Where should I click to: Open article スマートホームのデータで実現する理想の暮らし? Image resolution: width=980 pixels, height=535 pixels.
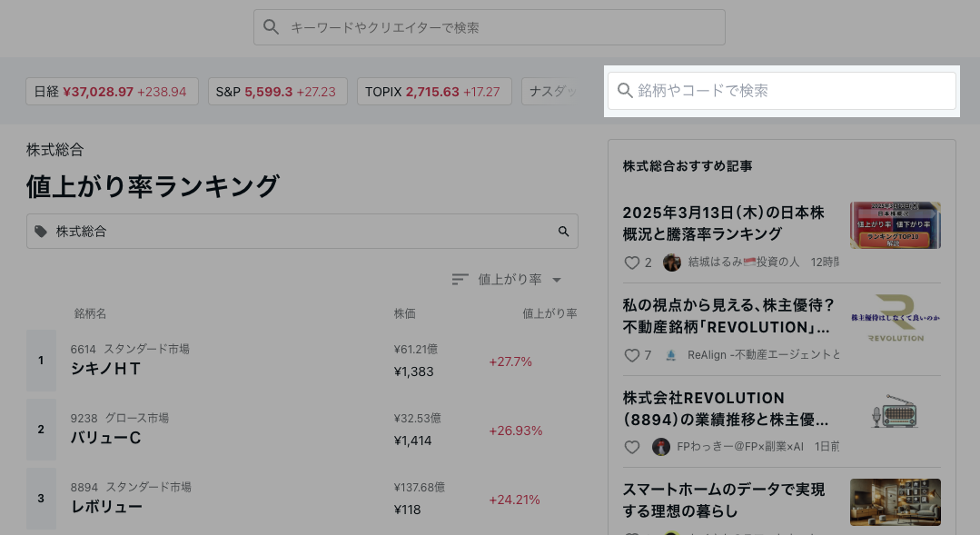point(724,500)
